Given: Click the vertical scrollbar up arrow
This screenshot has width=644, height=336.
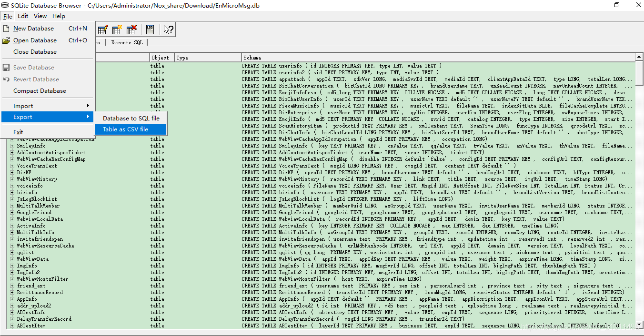Looking at the screenshot, I should coord(639,57).
